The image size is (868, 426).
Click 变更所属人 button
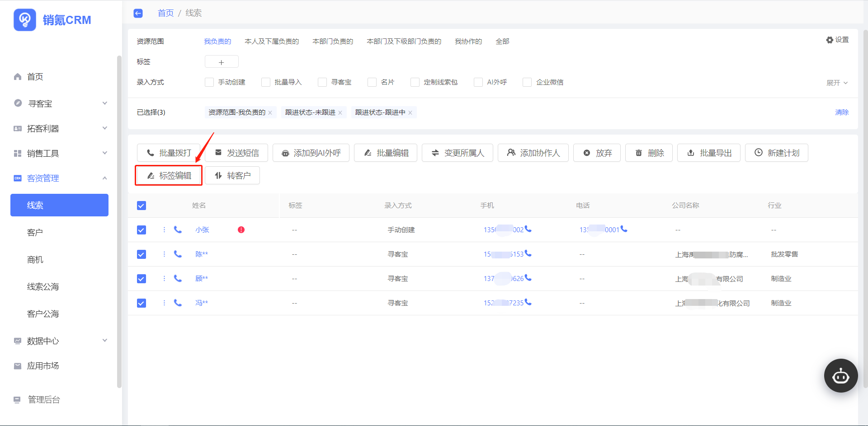(458, 153)
